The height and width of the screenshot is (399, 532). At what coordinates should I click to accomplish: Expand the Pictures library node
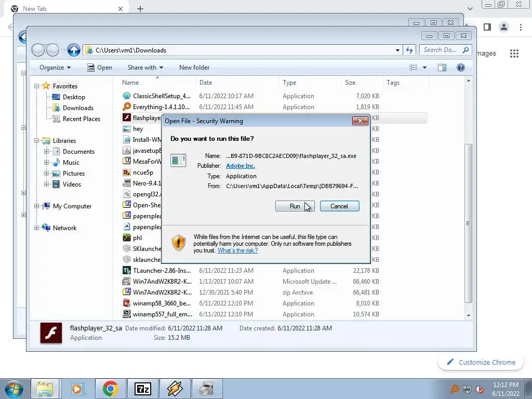46,174
